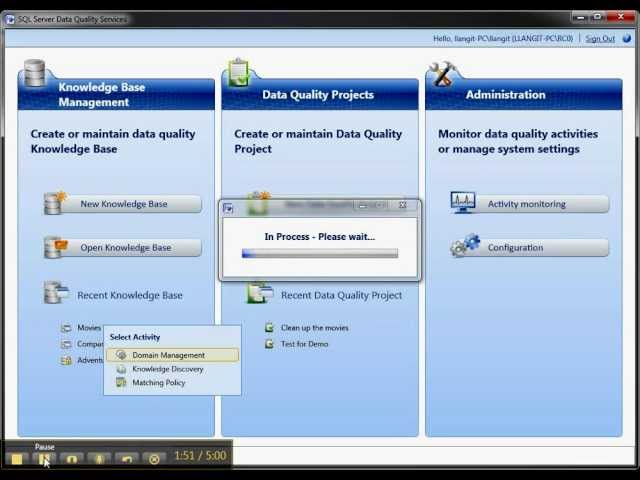Cancel recording with the circled X button
This screenshot has width=640, height=480.
click(154, 459)
